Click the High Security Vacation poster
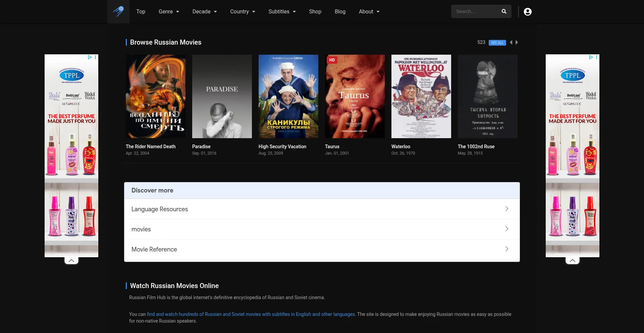Viewport: 644px width, 333px height. coord(288,96)
